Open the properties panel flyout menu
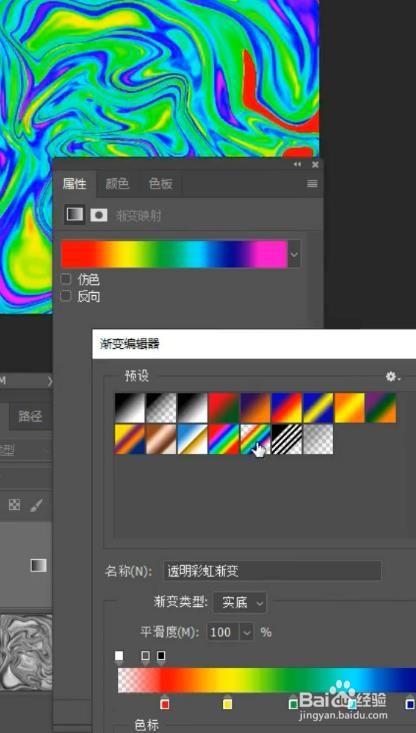Screen dimensions: 416x733 coord(312,184)
